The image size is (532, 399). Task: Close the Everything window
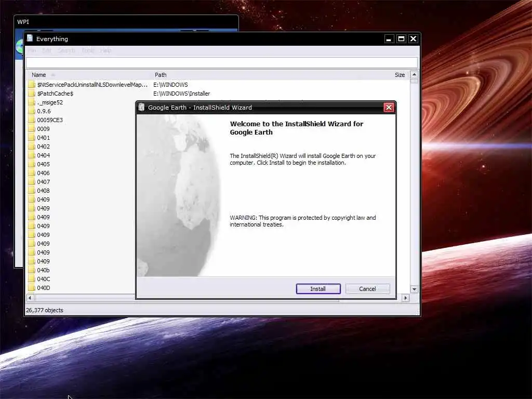click(413, 39)
